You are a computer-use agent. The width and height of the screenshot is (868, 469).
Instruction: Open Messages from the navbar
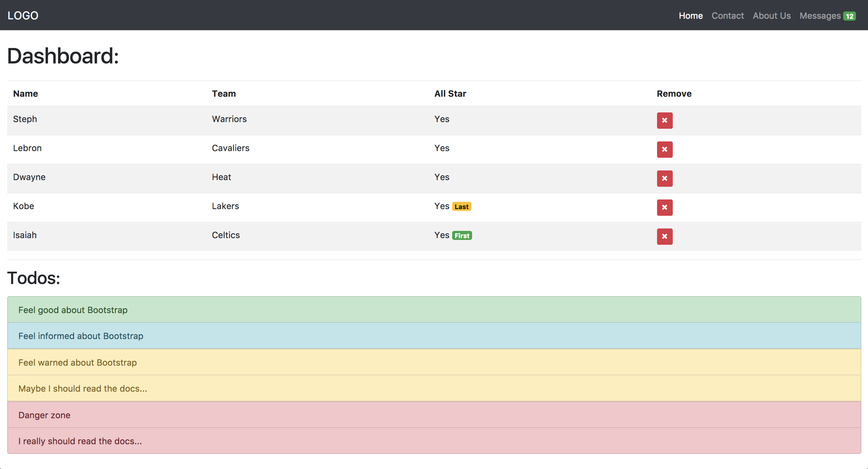[821, 15]
